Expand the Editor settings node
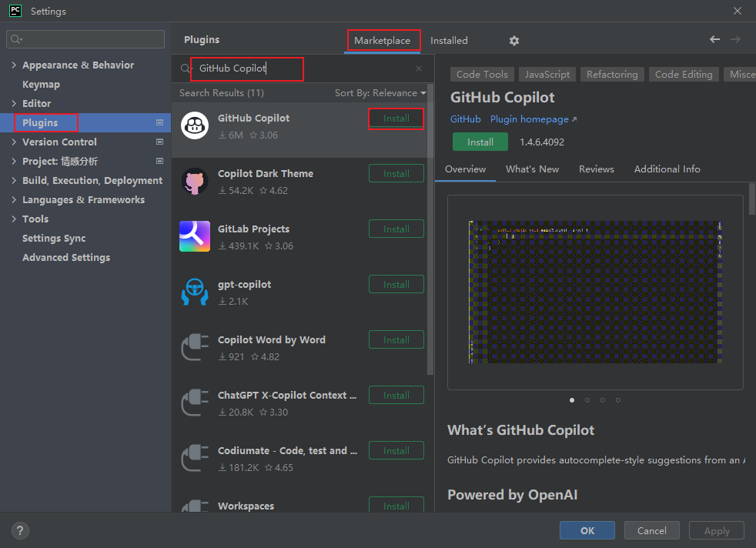Screen dimensions: 756x548 [14, 103]
